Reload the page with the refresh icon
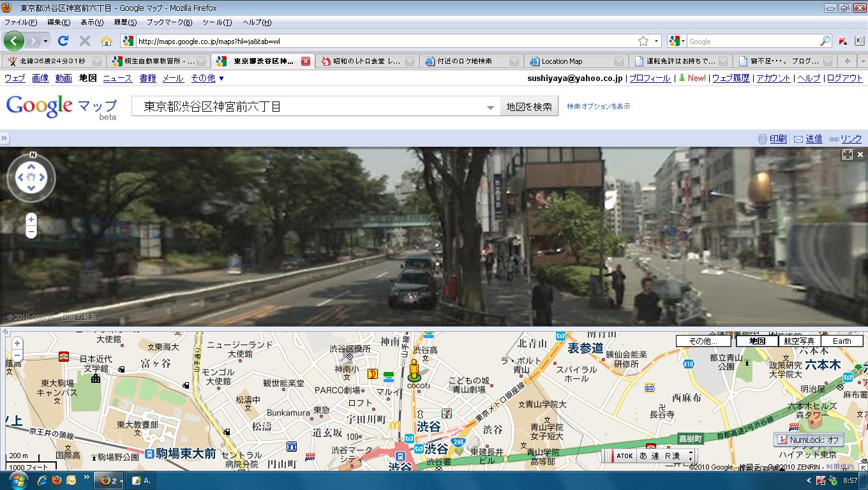Screen dimensions: 868x490 point(63,41)
